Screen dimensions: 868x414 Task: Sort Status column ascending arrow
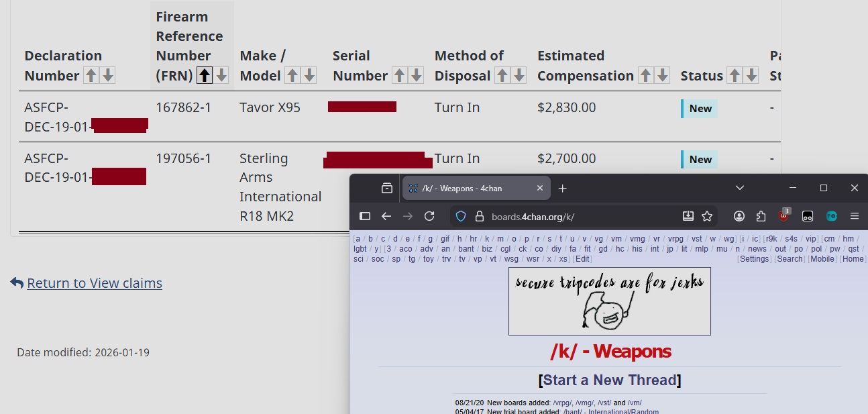coord(735,75)
